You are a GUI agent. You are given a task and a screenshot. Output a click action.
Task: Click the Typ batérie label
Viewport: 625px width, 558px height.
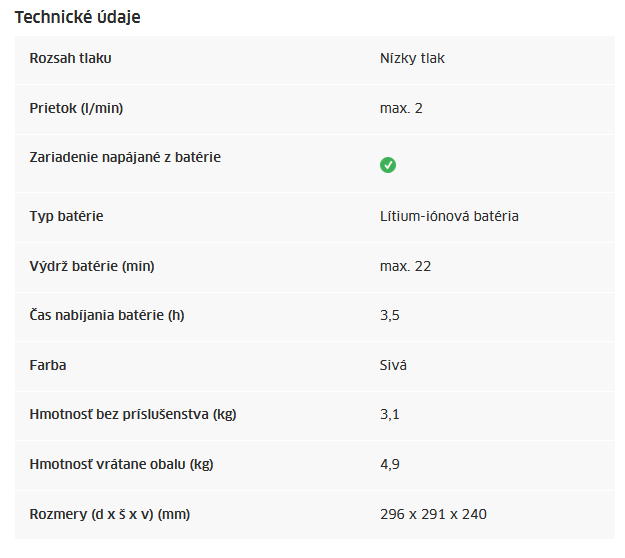tap(67, 216)
